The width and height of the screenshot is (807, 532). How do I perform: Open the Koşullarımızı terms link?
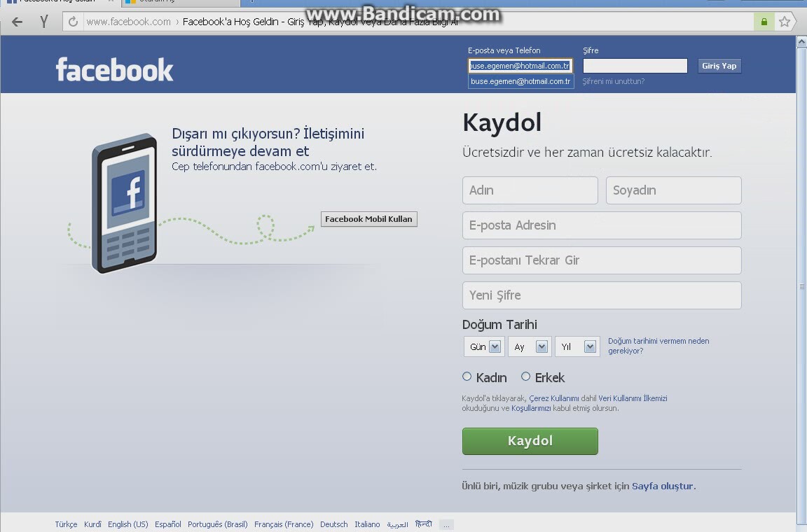click(x=530, y=408)
